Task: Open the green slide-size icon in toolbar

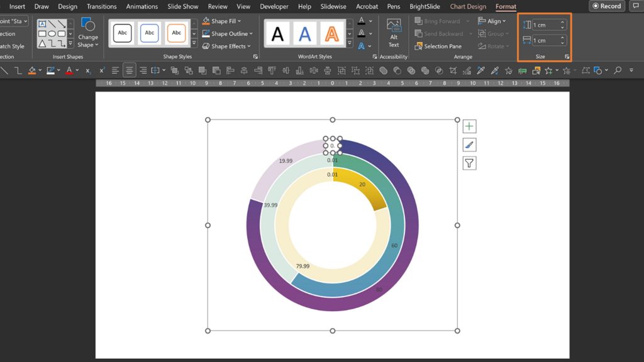Action: [x=523, y=70]
